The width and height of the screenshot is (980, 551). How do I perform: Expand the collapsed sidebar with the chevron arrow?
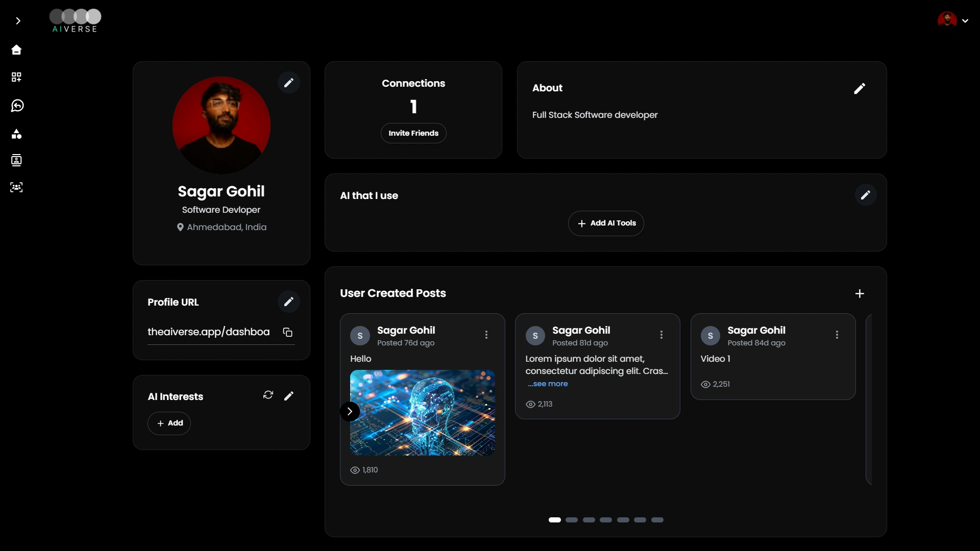[19, 21]
